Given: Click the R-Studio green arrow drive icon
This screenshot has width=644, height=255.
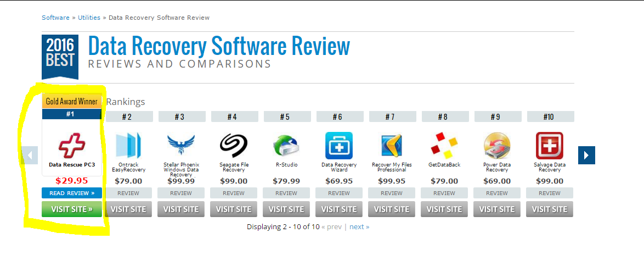Looking at the screenshot, I should 286,146.
